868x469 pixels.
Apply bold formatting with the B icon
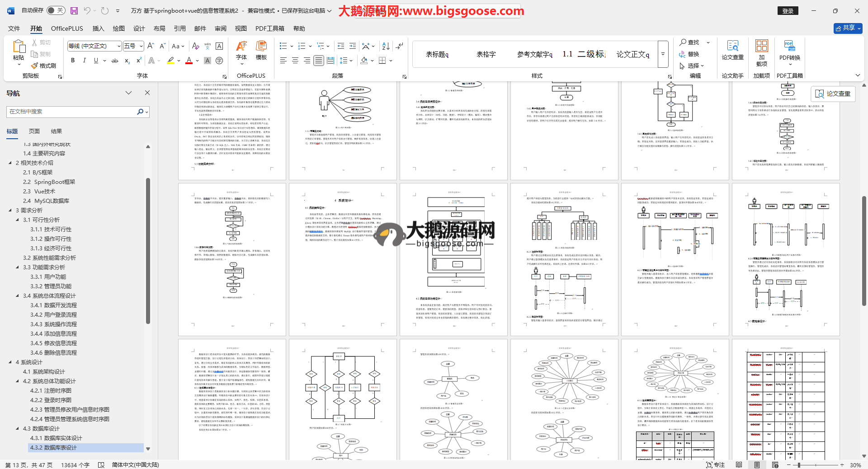73,61
